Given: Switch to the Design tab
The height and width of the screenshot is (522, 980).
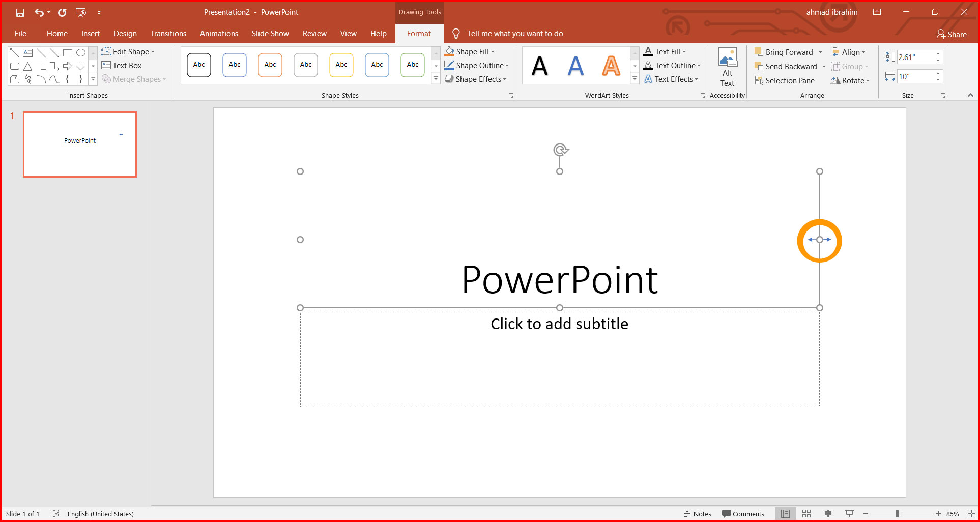Looking at the screenshot, I should tap(125, 34).
